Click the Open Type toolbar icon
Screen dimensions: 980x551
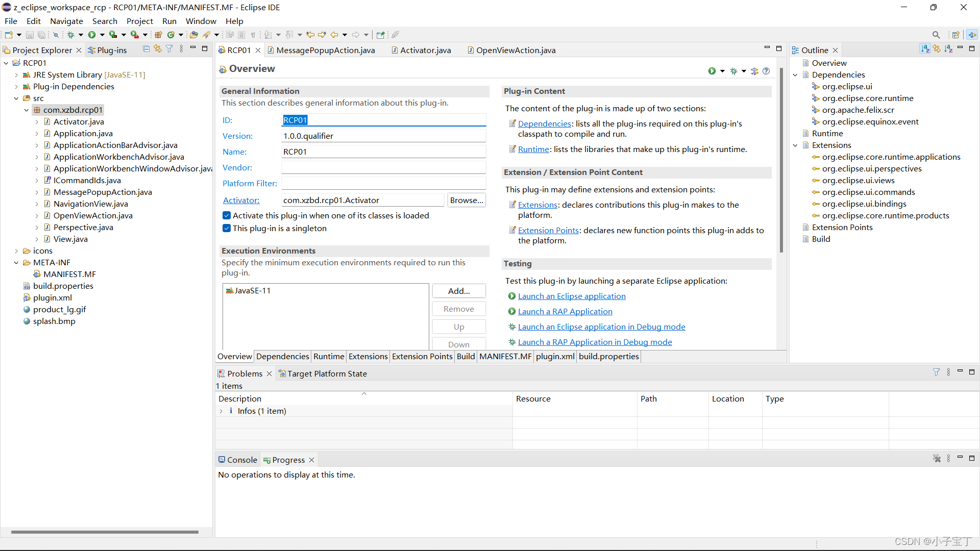tap(194, 35)
